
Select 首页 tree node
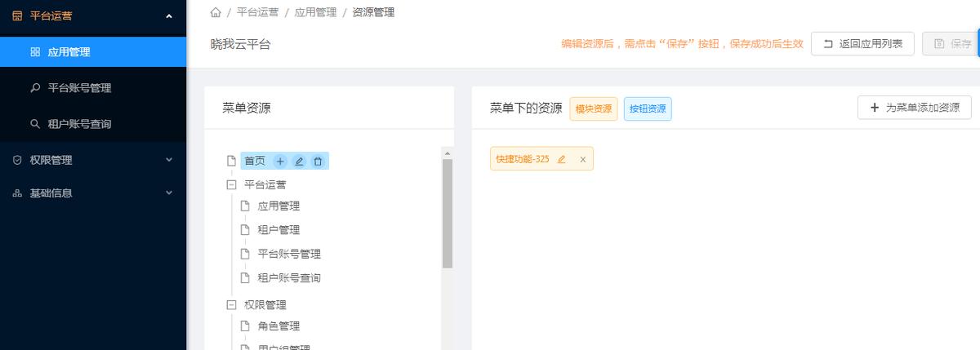[x=255, y=162]
